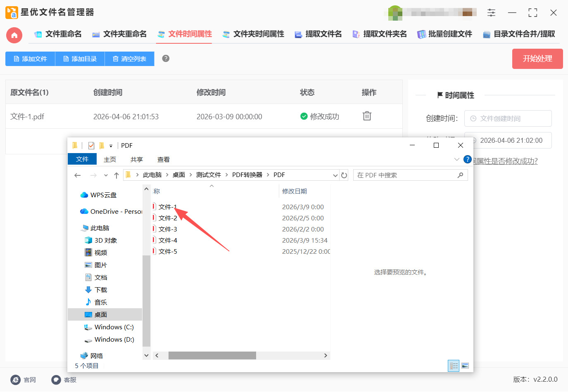Viewport: 568px width, 392px height.
Task: Open the 查看 ribbon tab in Explorer
Action: tap(164, 160)
